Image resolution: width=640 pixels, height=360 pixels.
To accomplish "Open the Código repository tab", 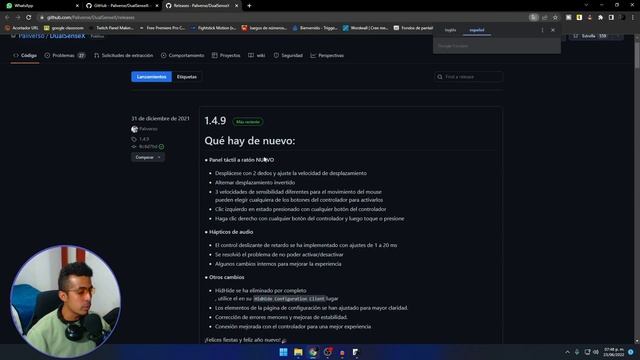I will coord(25,56).
